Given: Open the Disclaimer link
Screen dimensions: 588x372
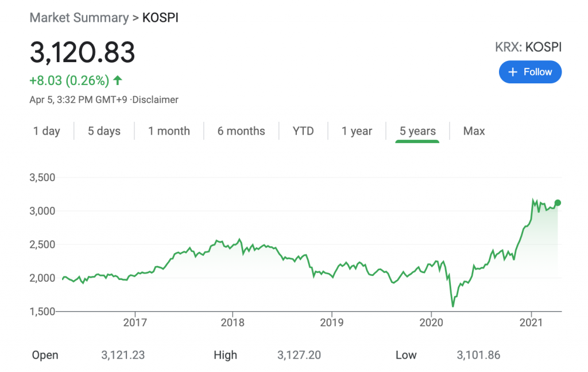Looking at the screenshot, I should 156,99.
